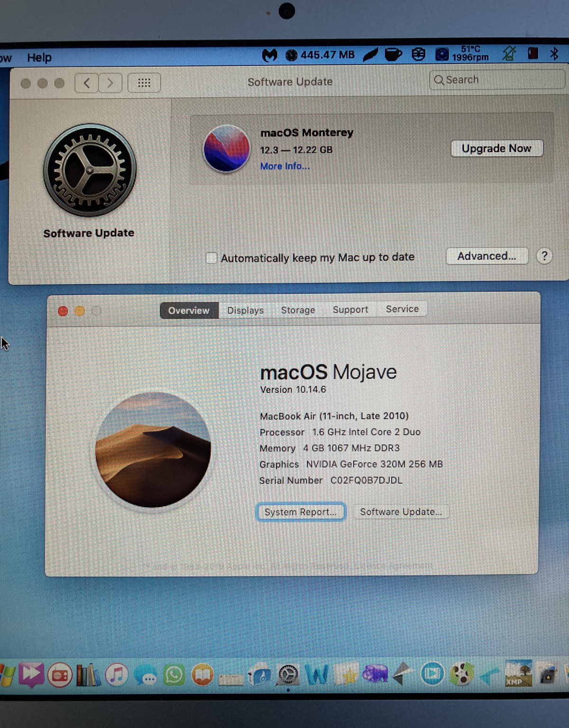Viewport: 569px width, 728px height.
Task: Click the coffee cup icon in the menu bar
Action: point(393,55)
